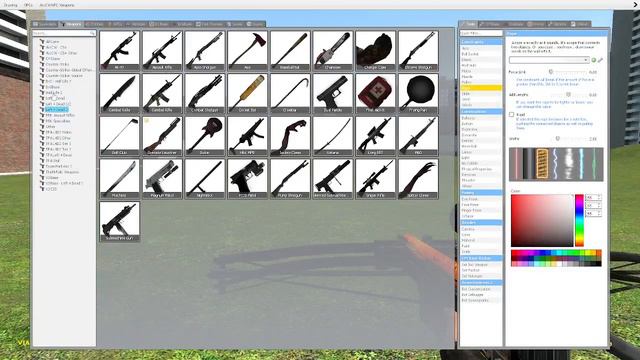
Task: Choose the H&K MP5 weapon
Action: (247, 136)
